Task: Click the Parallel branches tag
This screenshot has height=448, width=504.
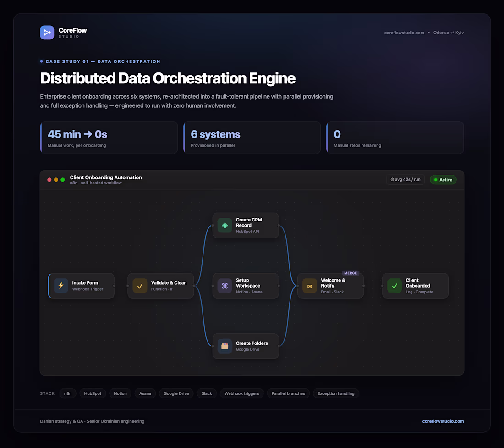Action: coord(288,393)
